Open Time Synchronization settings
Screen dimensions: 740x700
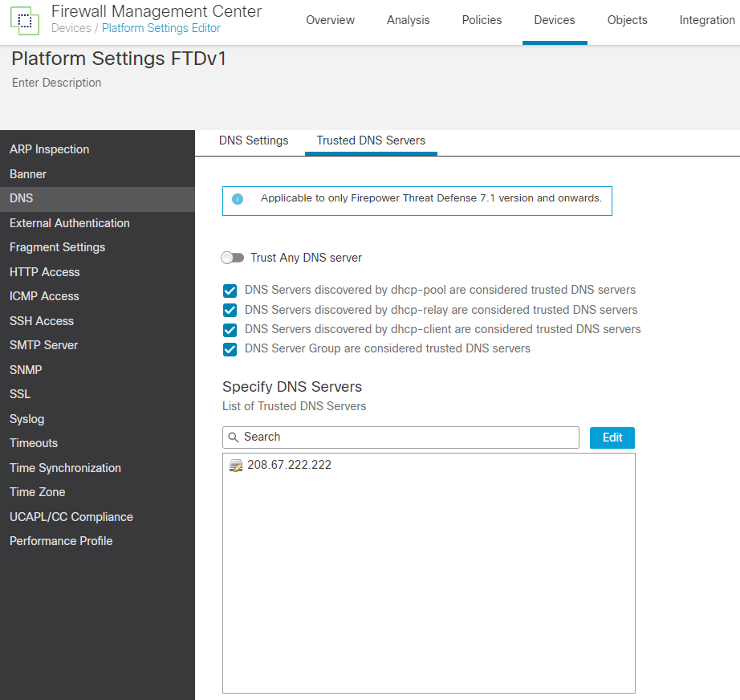click(x=66, y=468)
